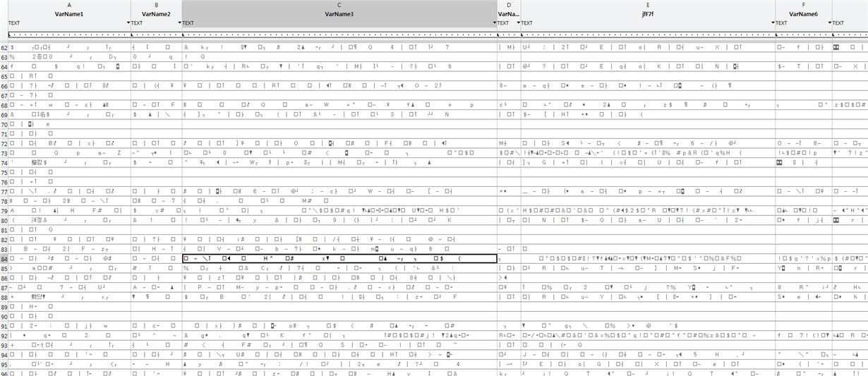The width and height of the screenshot is (868, 376).
Task: Edit the variable name field in column E
Action: pos(648,14)
